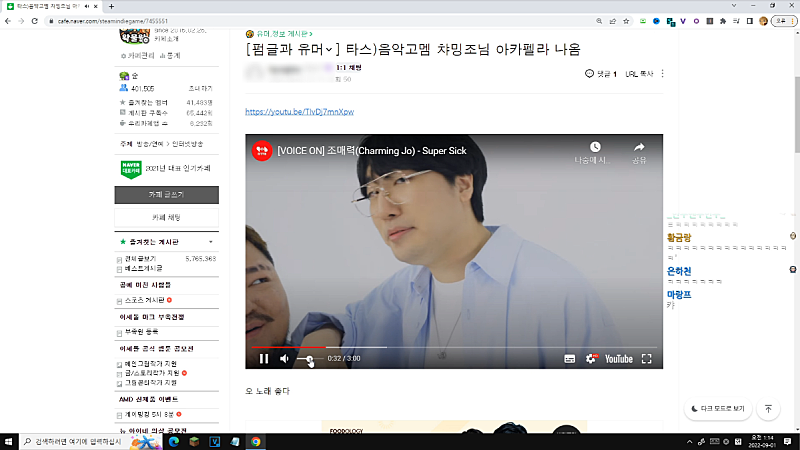Click the author's 1:1 chat button
Viewport: 800px width, 450px height.
pyautogui.click(x=348, y=67)
